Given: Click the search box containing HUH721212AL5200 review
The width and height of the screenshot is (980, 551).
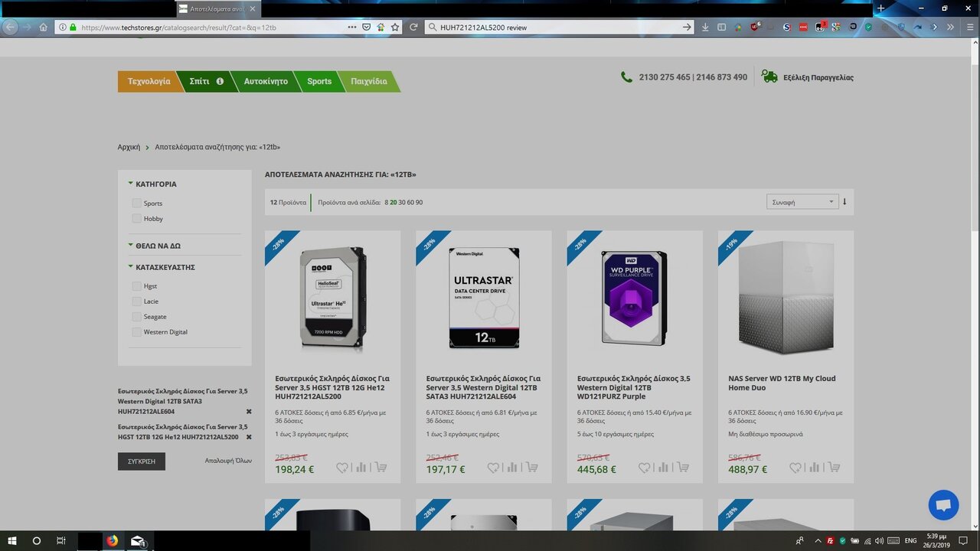Looking at the screenshot, I should tap(559, 27).
